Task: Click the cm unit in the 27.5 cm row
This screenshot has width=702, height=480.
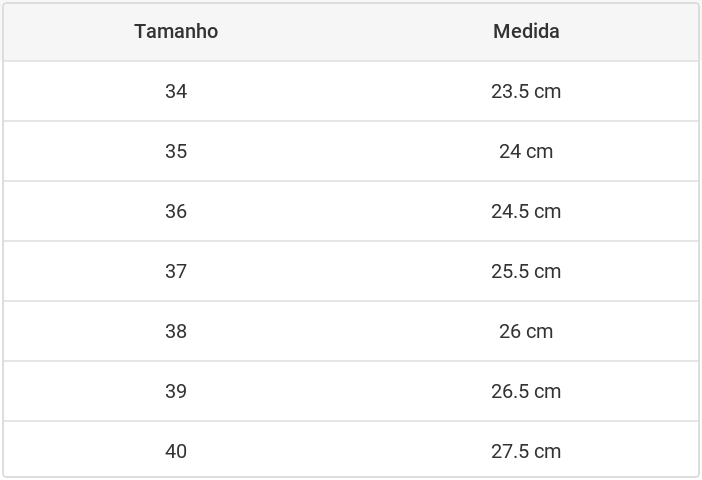Action: [548, 452]
